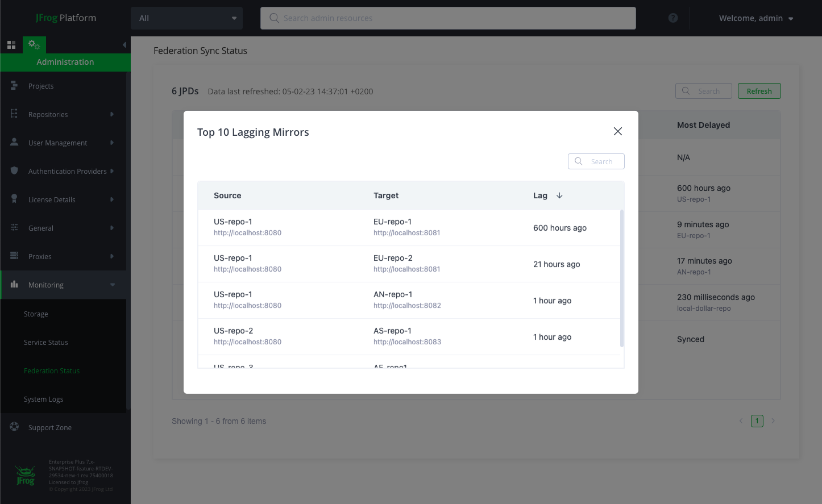The height and width of the screenshot is (504, 822).
Task: Click the http://localhost:8082 target URL
Action: [407, 306]
